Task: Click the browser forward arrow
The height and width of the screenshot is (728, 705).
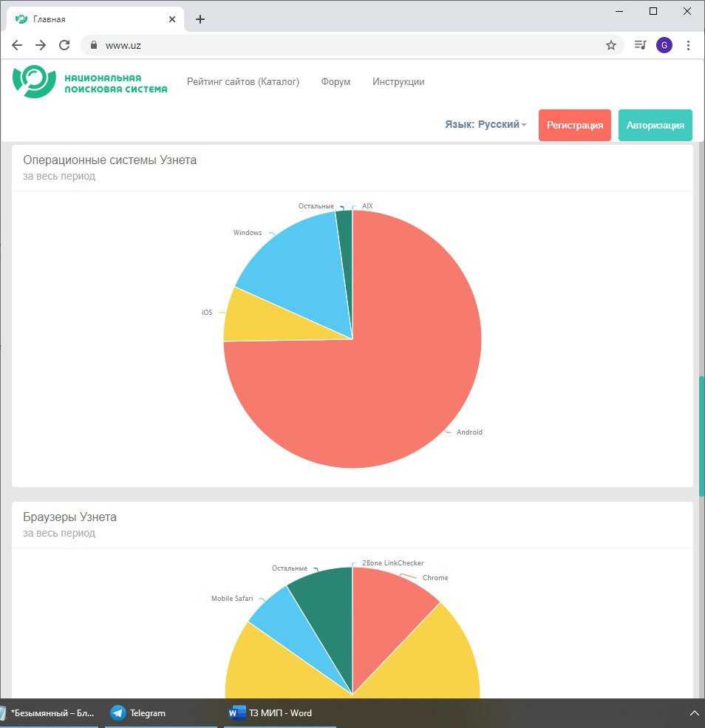Action: pos(41,45)
